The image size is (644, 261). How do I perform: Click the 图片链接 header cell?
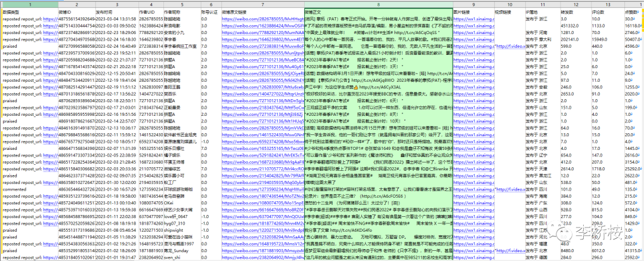(473, 13)
